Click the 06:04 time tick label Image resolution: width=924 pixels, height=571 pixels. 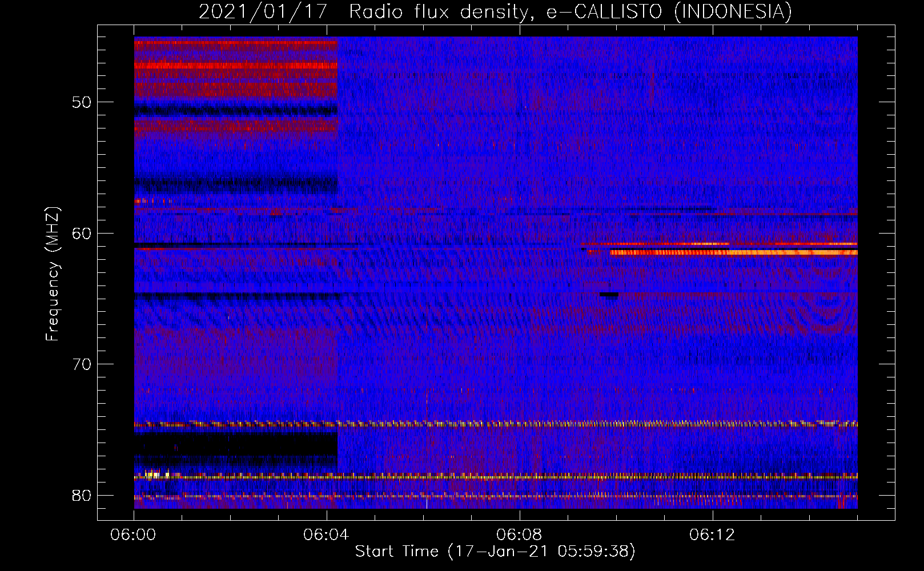click(327, 535)
